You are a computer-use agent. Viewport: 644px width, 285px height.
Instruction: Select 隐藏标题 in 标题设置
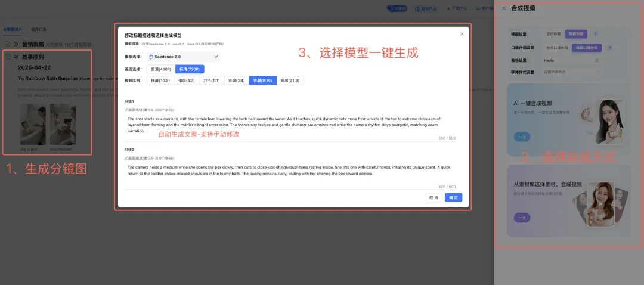point(576,34)
